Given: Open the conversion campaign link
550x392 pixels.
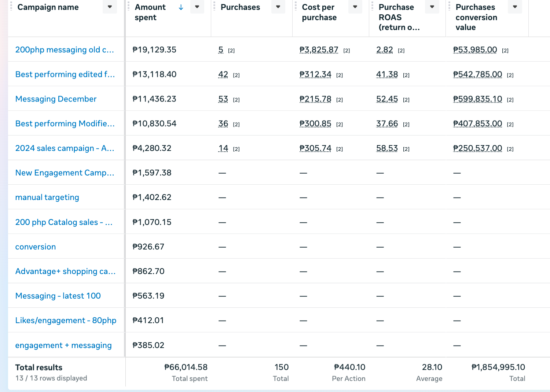Looking at the screenshot, I should click(x=36, y=247).
